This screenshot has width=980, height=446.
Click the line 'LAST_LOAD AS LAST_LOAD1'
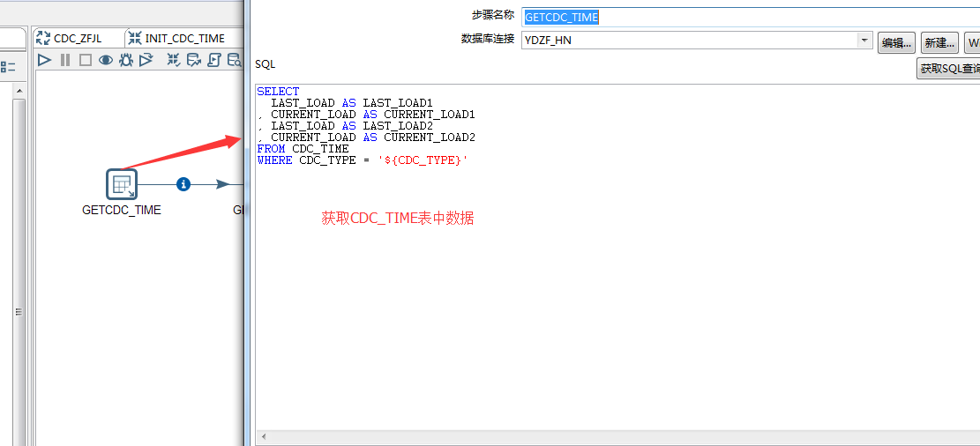(352, 102)
